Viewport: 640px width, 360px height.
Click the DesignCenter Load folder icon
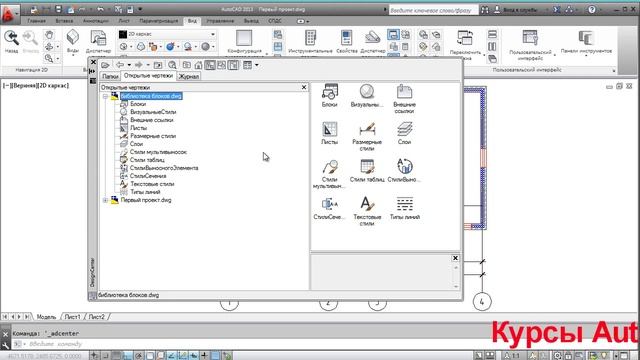pos(105,65)
